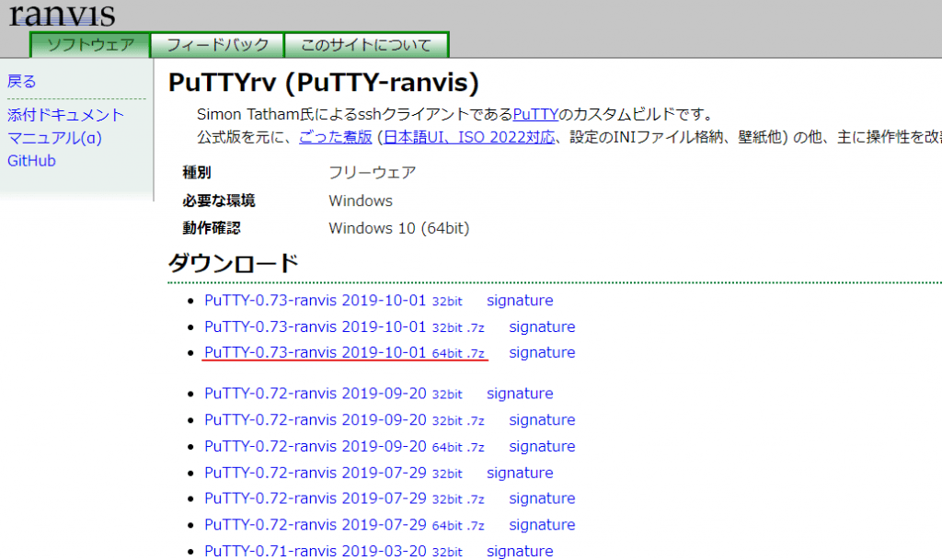Open the GitHub sidebar link

(31, 161)
